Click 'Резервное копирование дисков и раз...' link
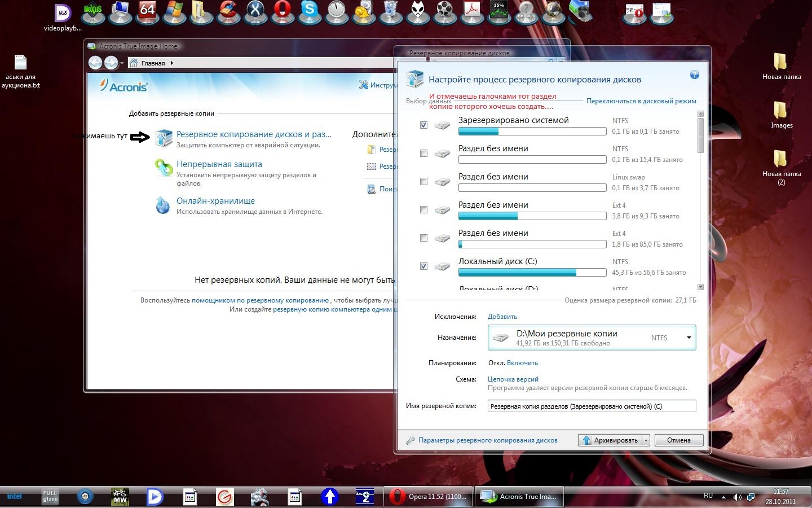This screenshot has width=812, height=508. click(x=254, y=134)
